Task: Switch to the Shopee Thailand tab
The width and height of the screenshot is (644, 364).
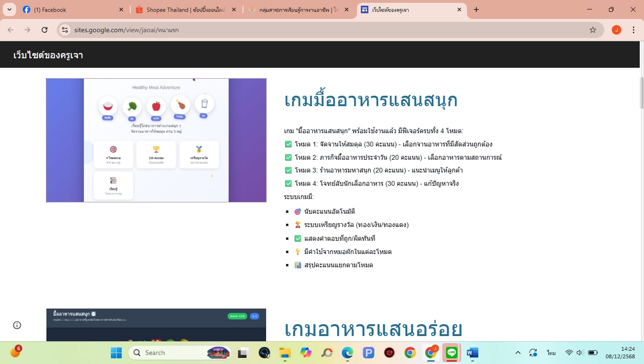Action: [185, 9]
